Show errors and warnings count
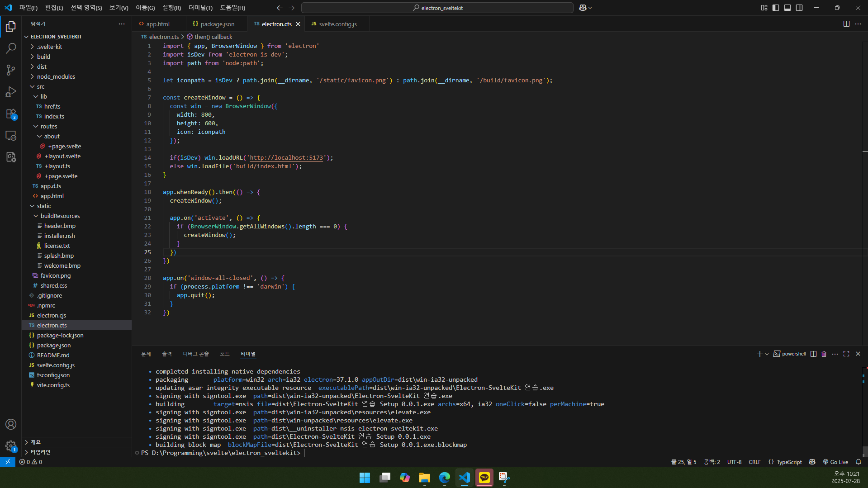Image resolution: width=868 pixels, height=488 pixels. pyautogui.click(x=31, y=462)
